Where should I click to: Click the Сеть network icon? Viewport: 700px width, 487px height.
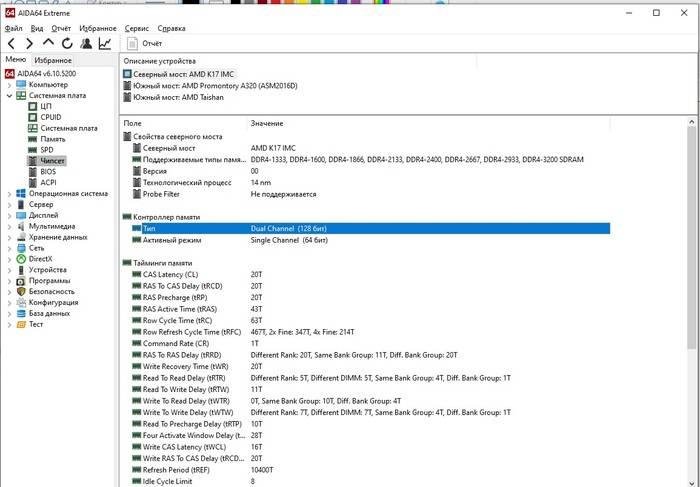[21, 248]
